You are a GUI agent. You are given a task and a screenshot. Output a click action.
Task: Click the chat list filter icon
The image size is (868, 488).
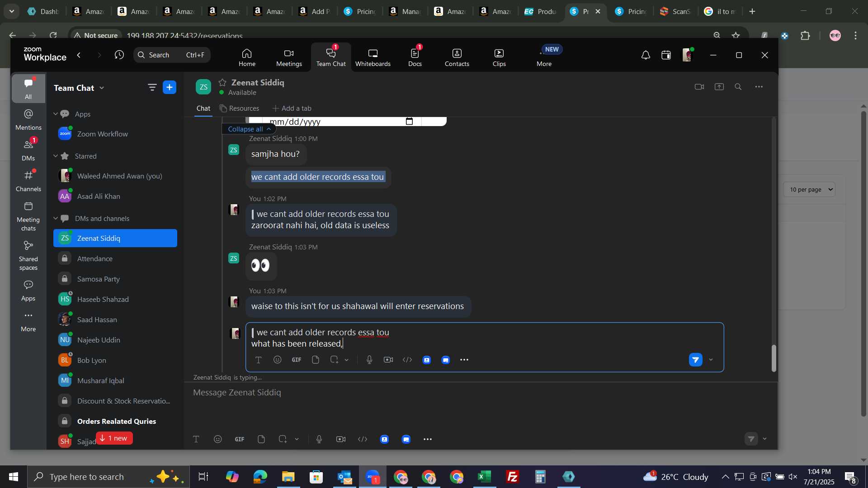[x=152, y=88]
